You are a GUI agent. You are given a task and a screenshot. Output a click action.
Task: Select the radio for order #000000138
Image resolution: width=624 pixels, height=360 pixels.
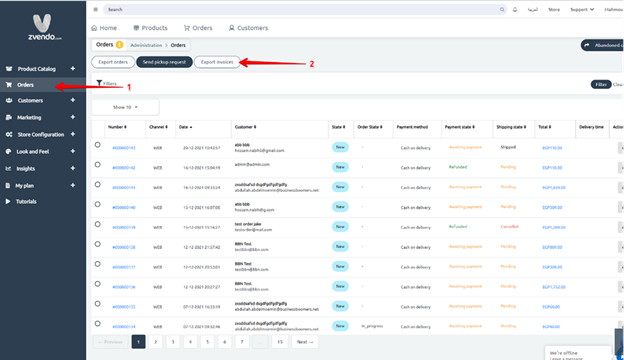tap(98, 244)
